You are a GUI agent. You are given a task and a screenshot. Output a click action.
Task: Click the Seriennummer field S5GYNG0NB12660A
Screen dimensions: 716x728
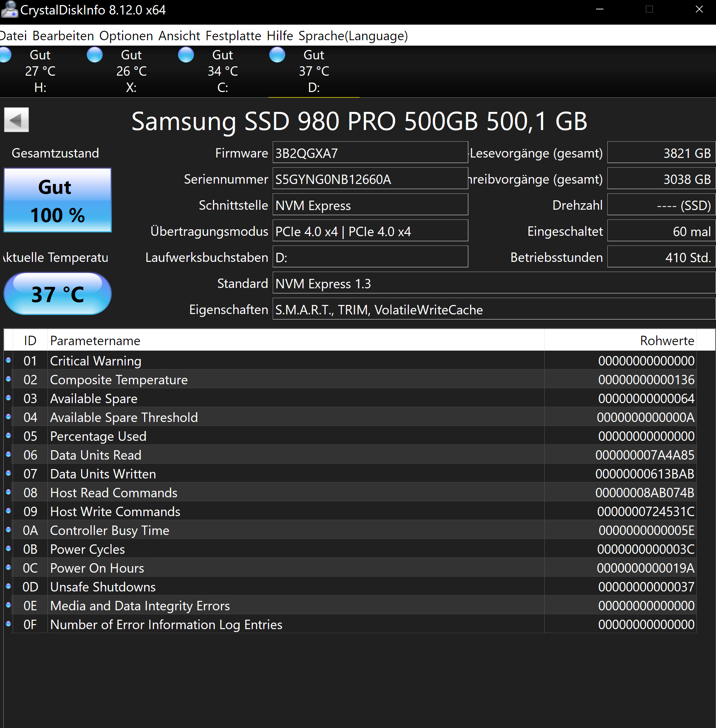click(x=370, y=178)
